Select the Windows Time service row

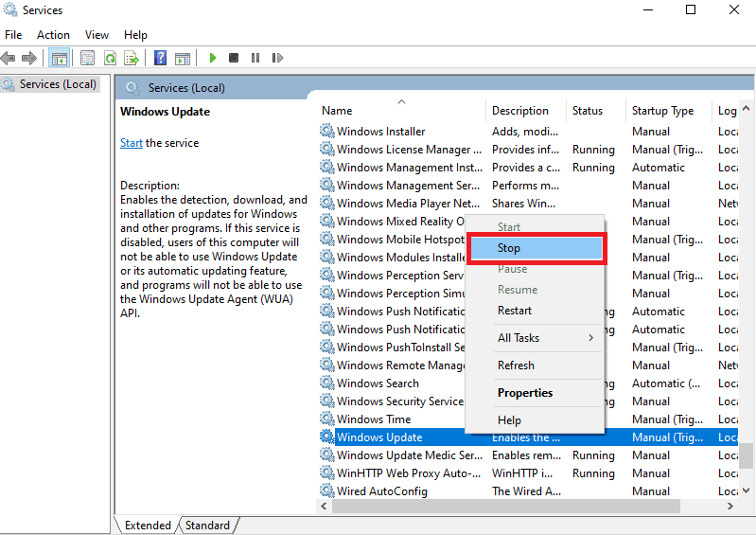coord(528,419)
